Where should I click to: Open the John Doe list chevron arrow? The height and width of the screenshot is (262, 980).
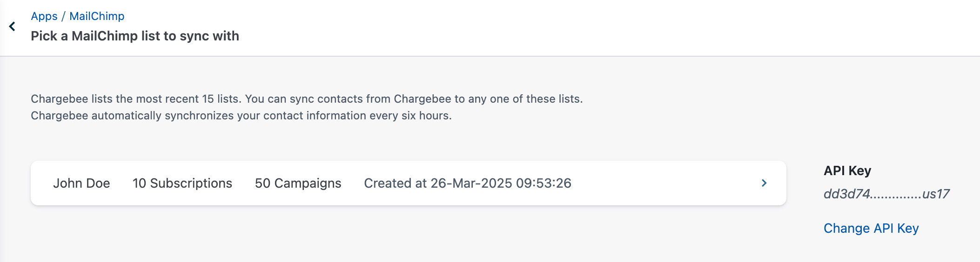coord(764,183)
